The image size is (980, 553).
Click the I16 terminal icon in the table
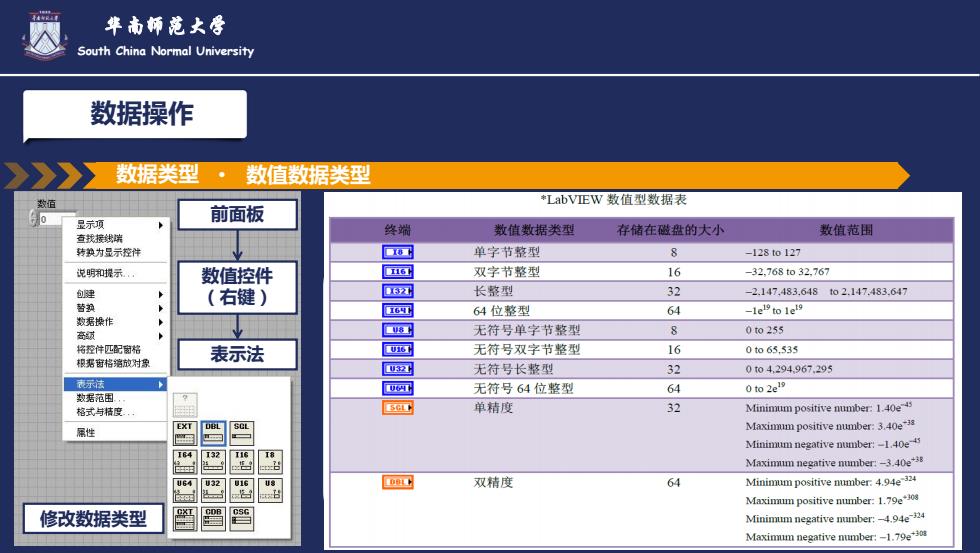[x=398, y=272]
